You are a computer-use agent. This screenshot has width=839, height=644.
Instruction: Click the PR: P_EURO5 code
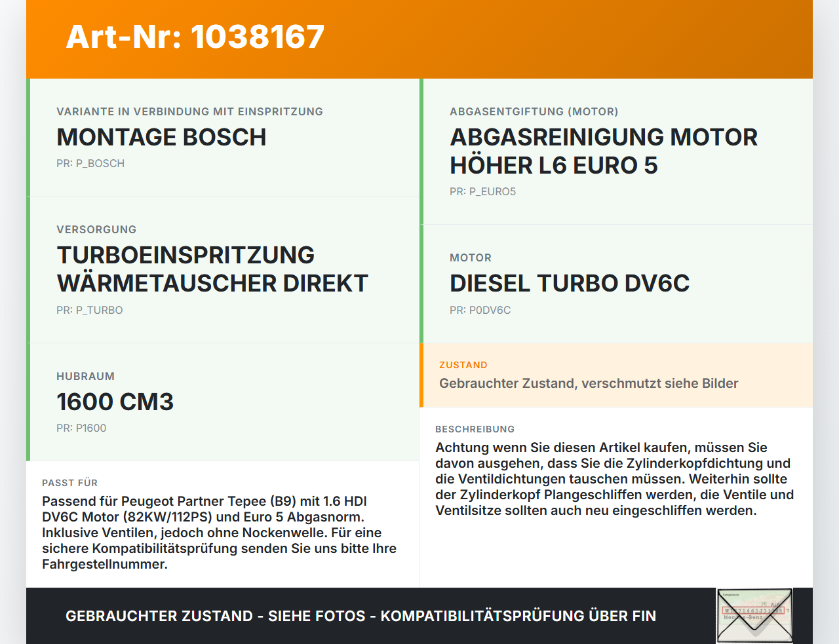[x=483, y=191]
